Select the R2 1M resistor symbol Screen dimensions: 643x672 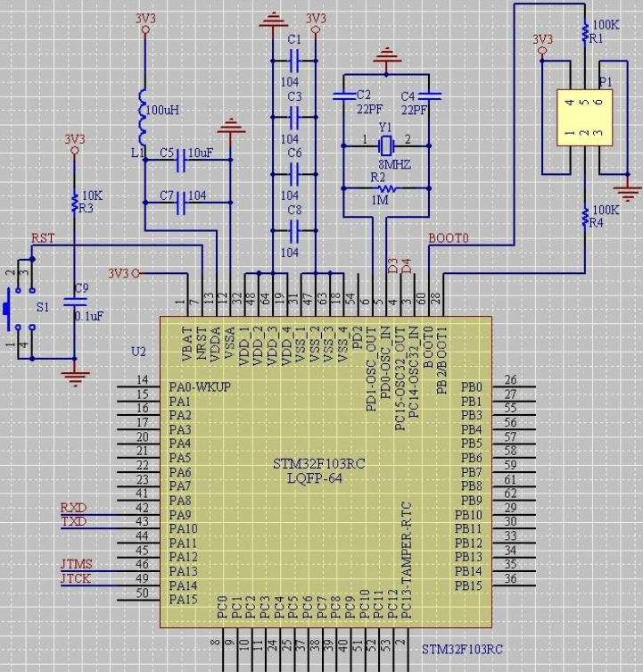[x=387, y=188]
